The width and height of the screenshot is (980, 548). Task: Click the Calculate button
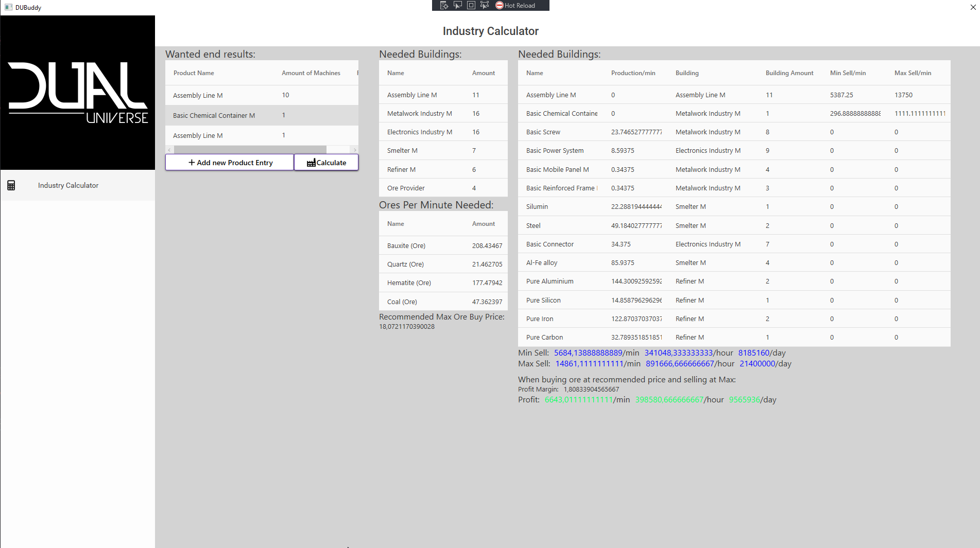tap(326, 163)
